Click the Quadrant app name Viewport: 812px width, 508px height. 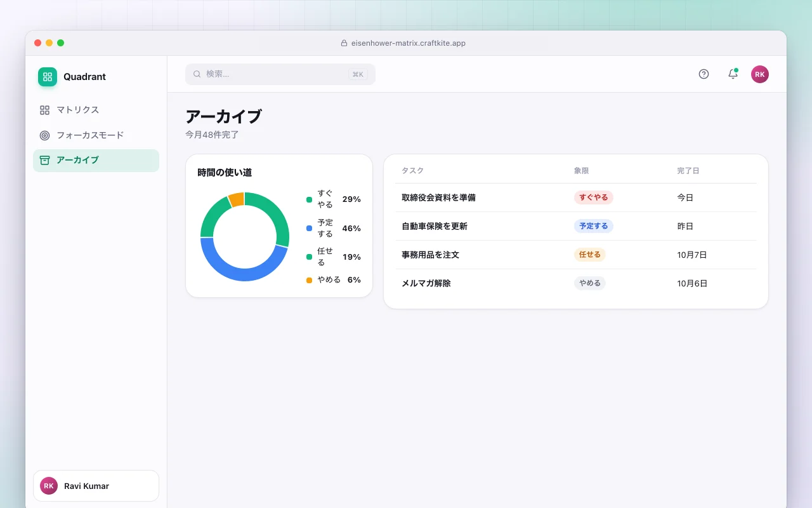tap(84, 77)
